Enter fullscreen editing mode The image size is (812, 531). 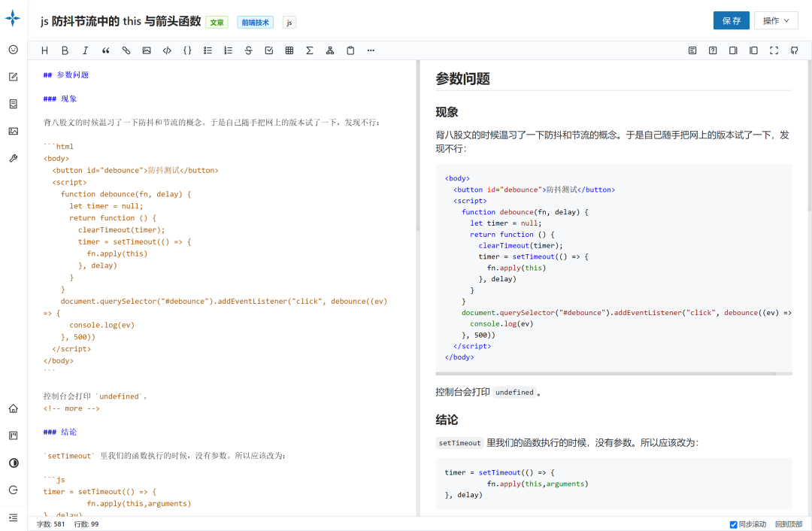pyautogui.click(x=774, y=50)
